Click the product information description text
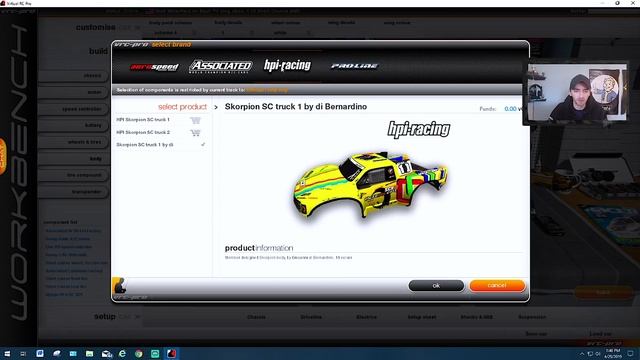Image resolution: width=640 pixels, height=360 pixels. [x=288, y=258]
